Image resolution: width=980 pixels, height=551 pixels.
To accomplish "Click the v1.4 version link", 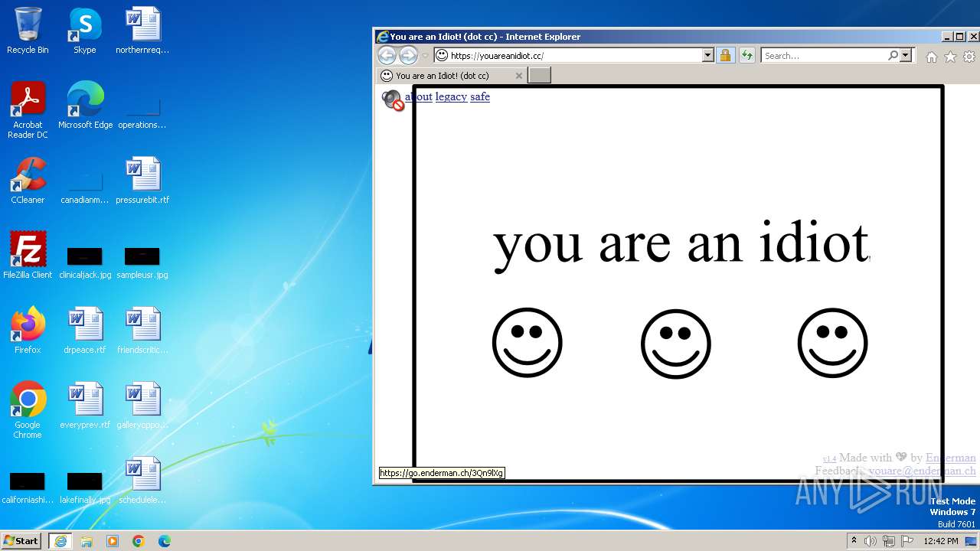I will 830,458.
